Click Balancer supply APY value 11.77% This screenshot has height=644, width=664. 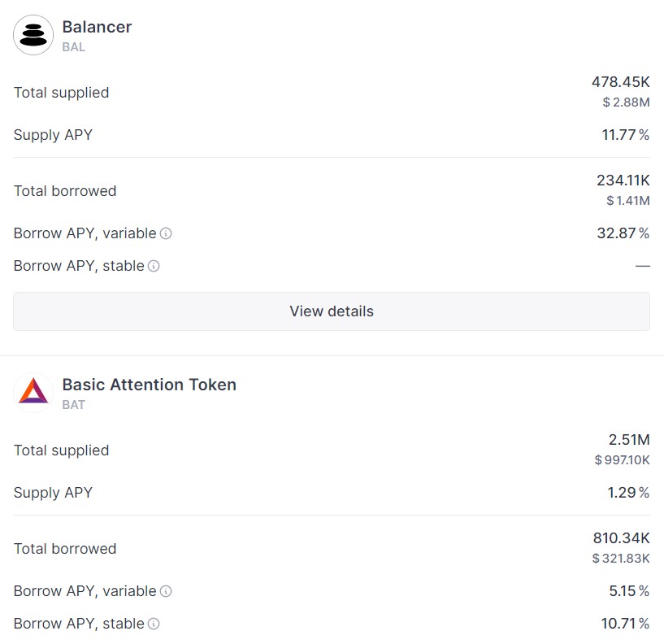click(625, 135)
